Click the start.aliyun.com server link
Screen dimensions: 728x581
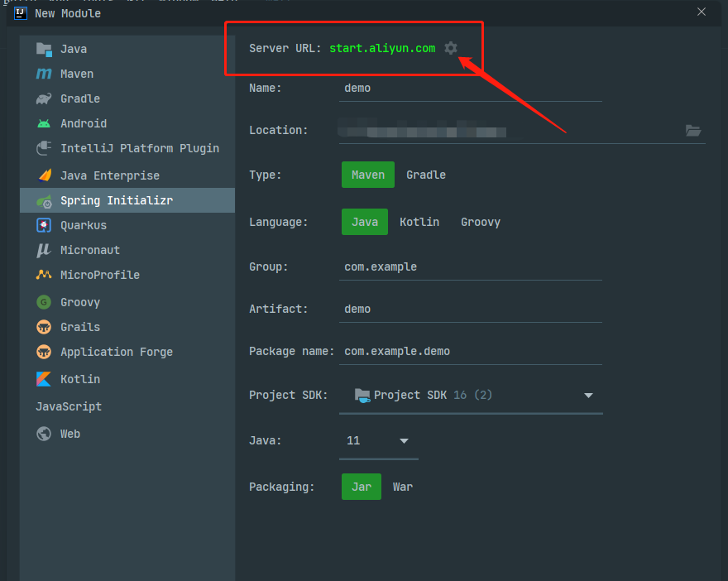click(x=381, y=48)
